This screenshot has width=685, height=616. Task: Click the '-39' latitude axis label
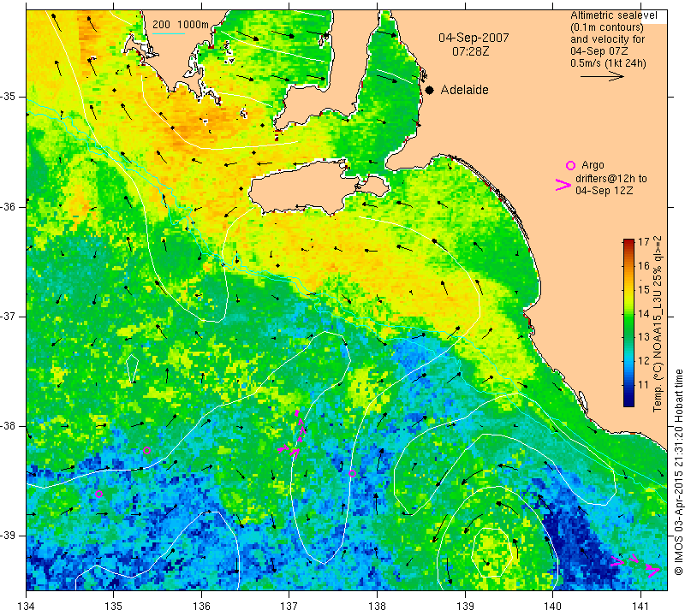pyautogui.click(x=8, y=536)
